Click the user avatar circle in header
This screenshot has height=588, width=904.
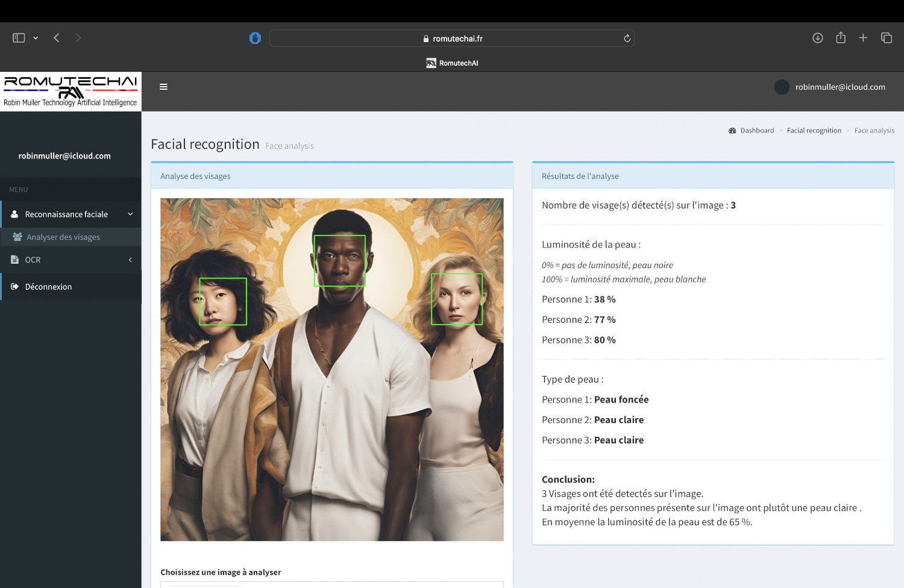782,87
